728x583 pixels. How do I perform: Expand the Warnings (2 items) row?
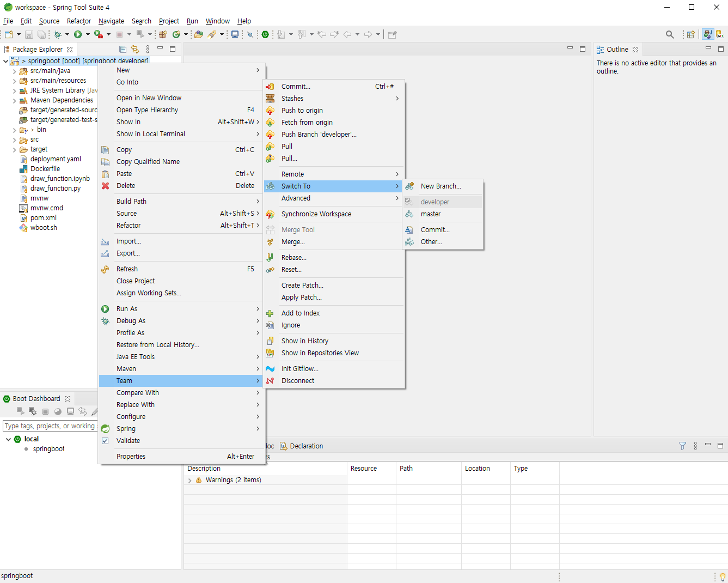coord(190,481)
